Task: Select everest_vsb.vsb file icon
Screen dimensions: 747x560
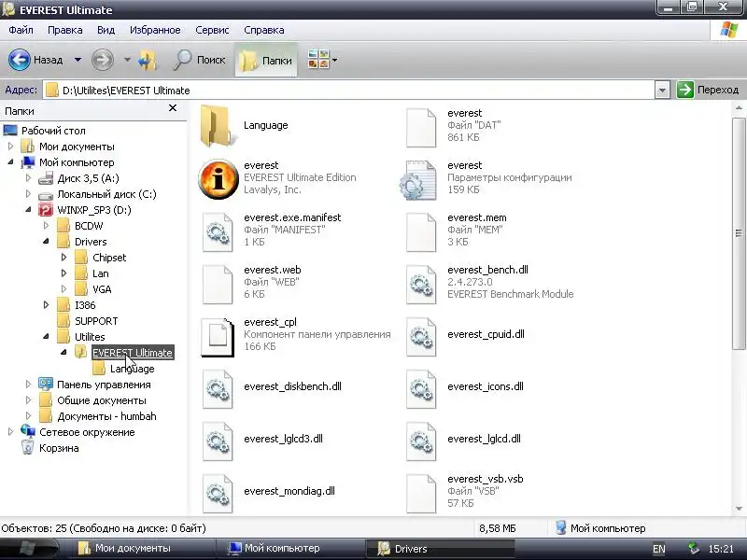Action: click(x=421, y=494)
